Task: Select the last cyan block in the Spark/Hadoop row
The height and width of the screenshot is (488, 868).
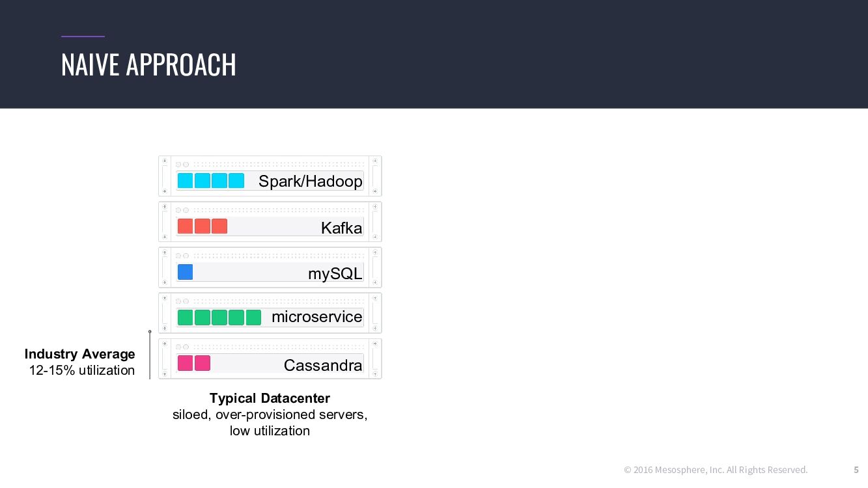Action: pyautogui.click(x=236, y=181)
